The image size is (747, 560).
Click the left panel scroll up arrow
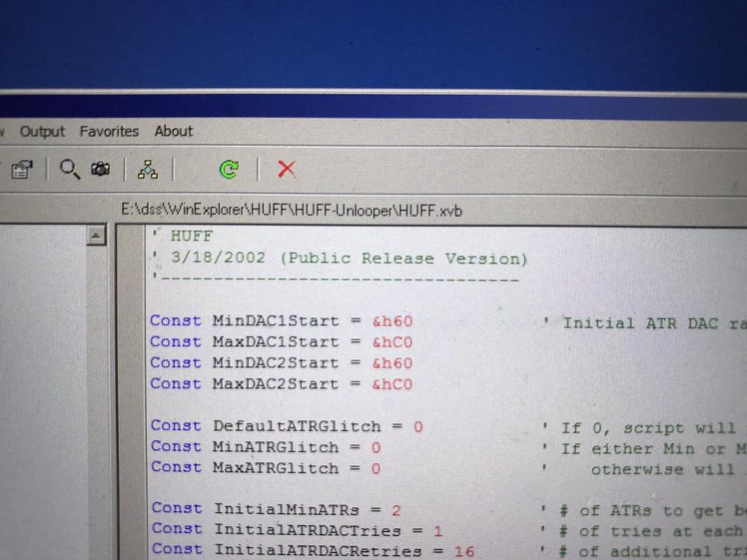pyautogui.click(x=96, y=236)
